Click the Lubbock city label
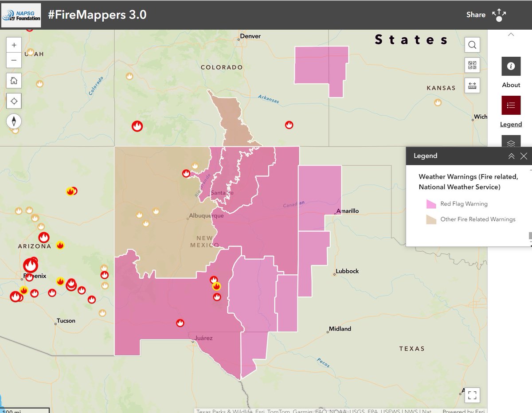Screen dimensions: 532x413 tap(347, 271)
